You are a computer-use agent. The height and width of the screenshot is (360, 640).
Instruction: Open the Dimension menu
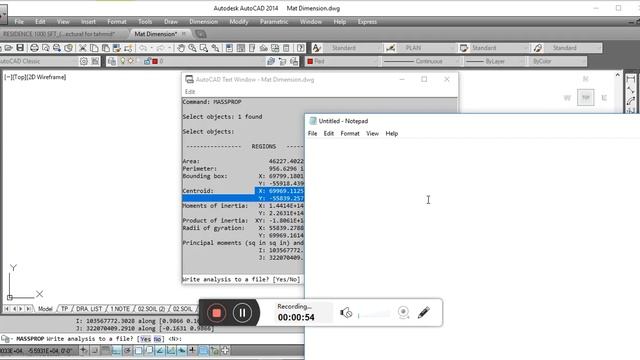[x=203, y=22]
